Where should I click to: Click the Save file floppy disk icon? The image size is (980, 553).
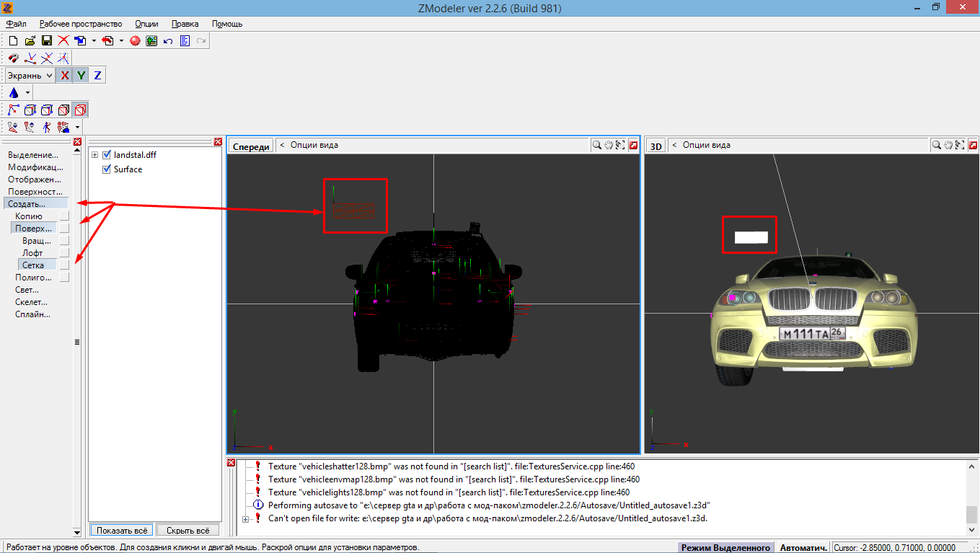click(x=47, y=41)
